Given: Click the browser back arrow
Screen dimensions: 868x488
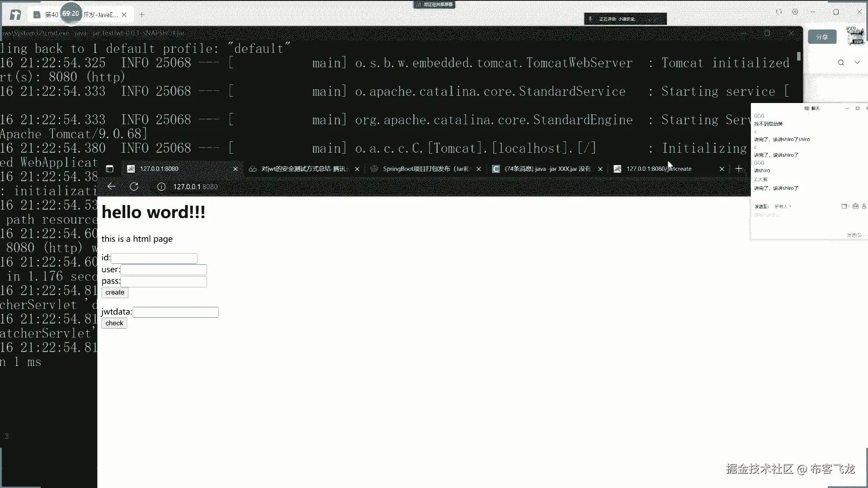Looking at the screenshot, I should tap(112, 187).
